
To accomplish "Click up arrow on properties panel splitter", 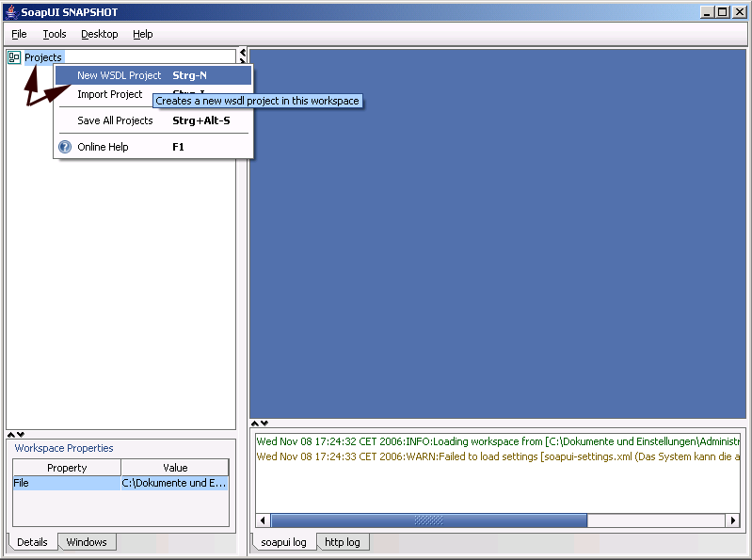I will pyautogui.click(x=11, y=435).
